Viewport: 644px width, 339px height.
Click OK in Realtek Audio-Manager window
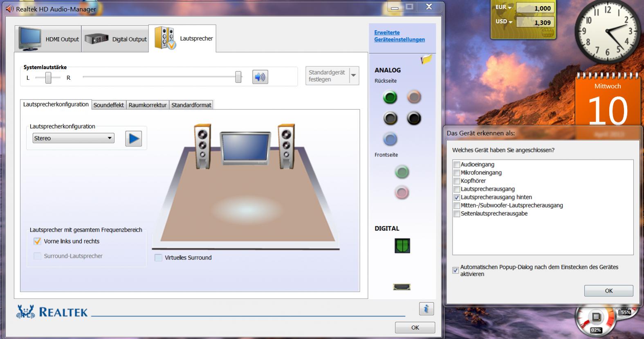[415, 328]
